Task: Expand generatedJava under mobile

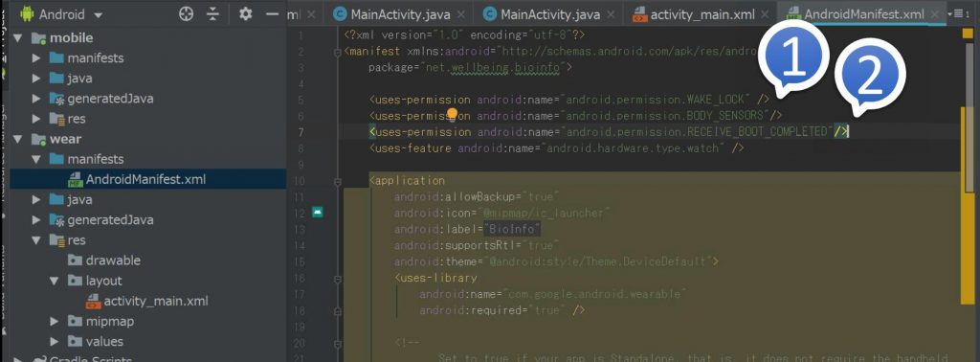Action: tap(36, 99)
